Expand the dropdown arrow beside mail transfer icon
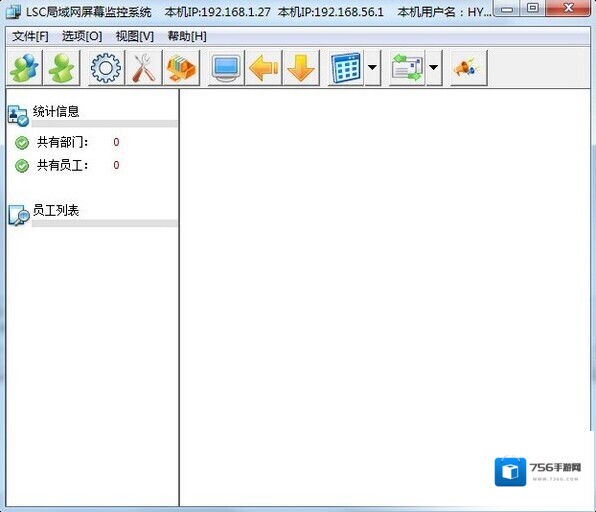 coord(434,68)
